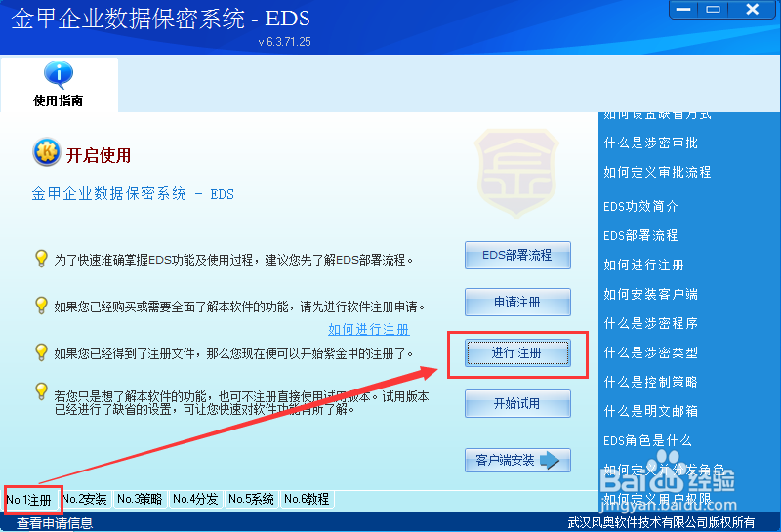Click the 进行注册 button
This screenshot has width=781, height=532.
[517, 352]
